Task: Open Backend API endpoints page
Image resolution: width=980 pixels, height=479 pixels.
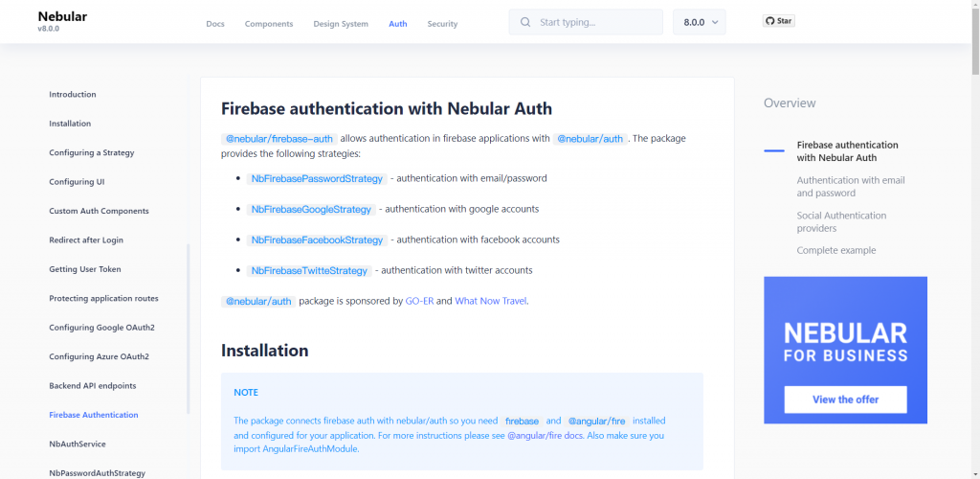Action: click(93, 386)
